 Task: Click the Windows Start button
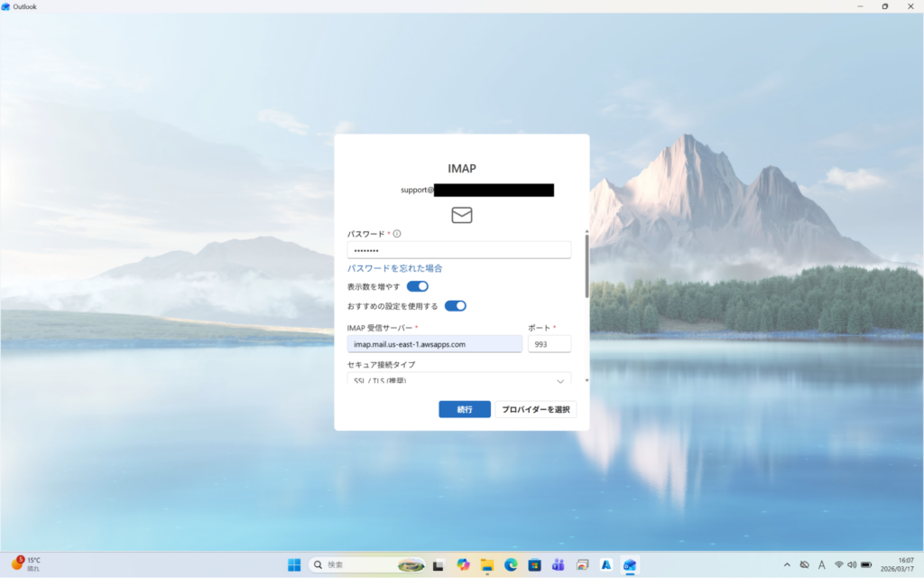tap(294, 564)
